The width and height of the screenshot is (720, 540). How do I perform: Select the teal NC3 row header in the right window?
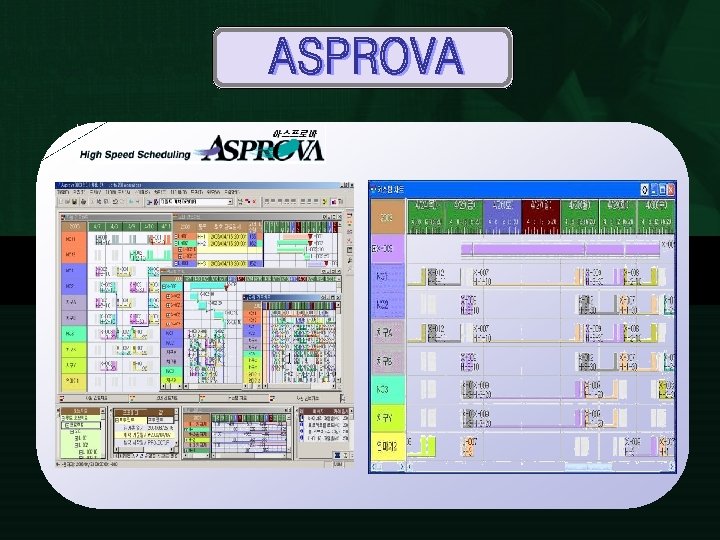point(388,389)
